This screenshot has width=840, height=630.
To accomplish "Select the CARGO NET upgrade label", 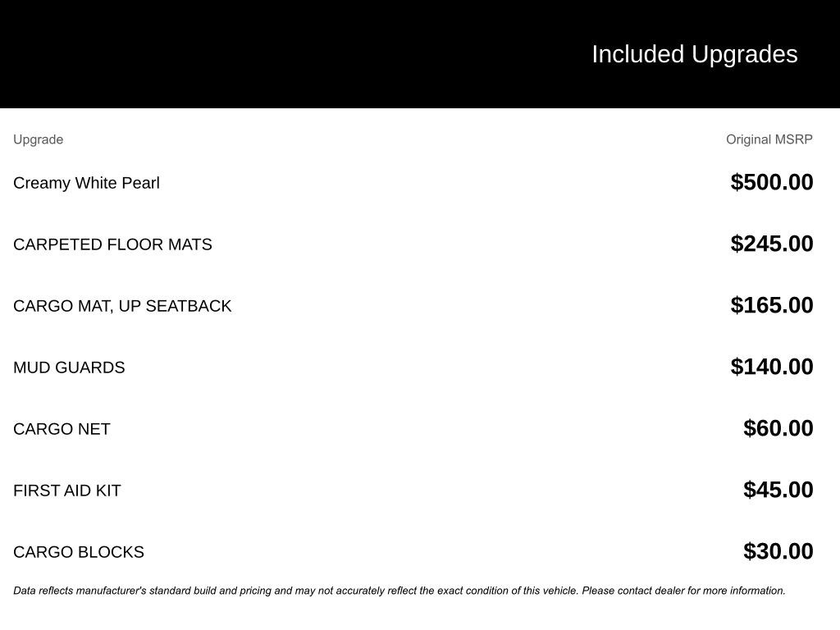I will tap(62, 429).
